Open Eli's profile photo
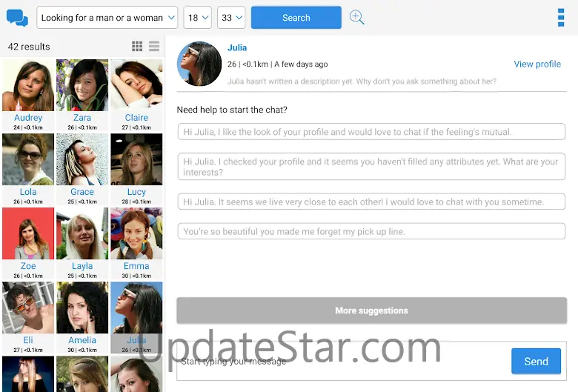This screenshot has width=578, height=392. (28, 308)
